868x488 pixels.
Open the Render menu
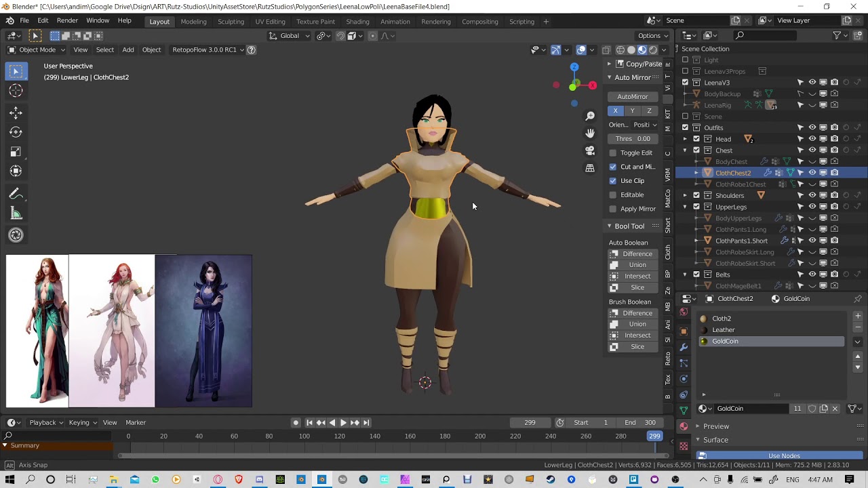click(x=67, y=21)
